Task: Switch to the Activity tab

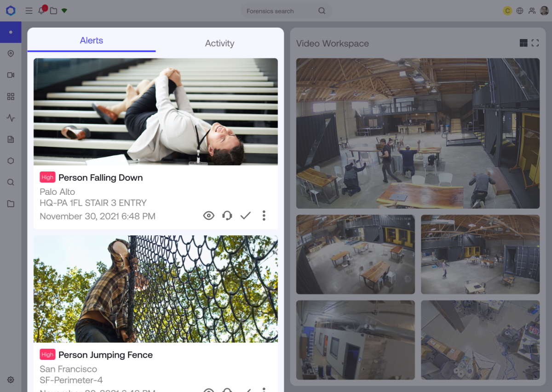Action: (x=219, y=43)
